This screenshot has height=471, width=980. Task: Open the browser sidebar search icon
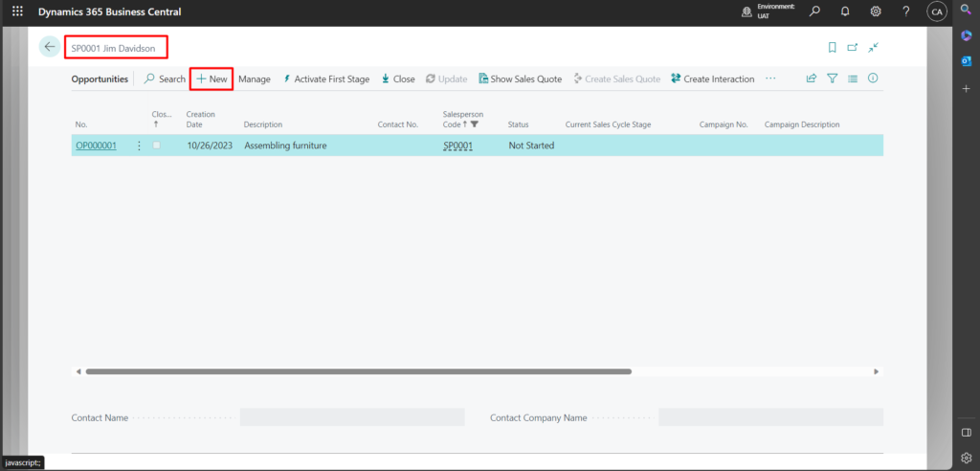click(x=966, y=10)
